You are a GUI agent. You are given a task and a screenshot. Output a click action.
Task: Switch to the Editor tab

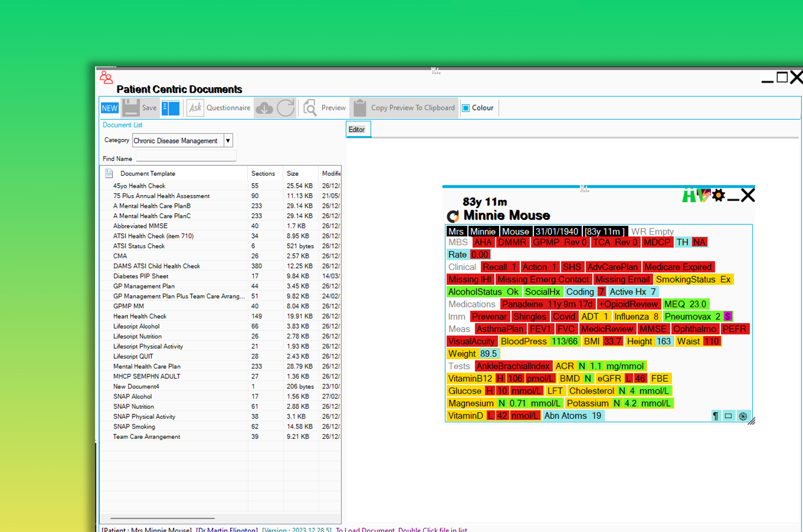point(357,130)
